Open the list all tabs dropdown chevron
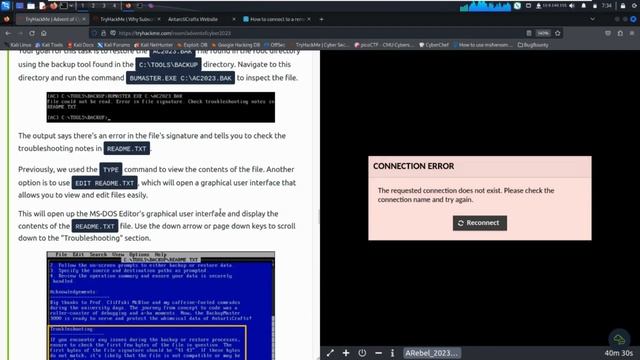The image size is (640, 360). pos(592,19)
